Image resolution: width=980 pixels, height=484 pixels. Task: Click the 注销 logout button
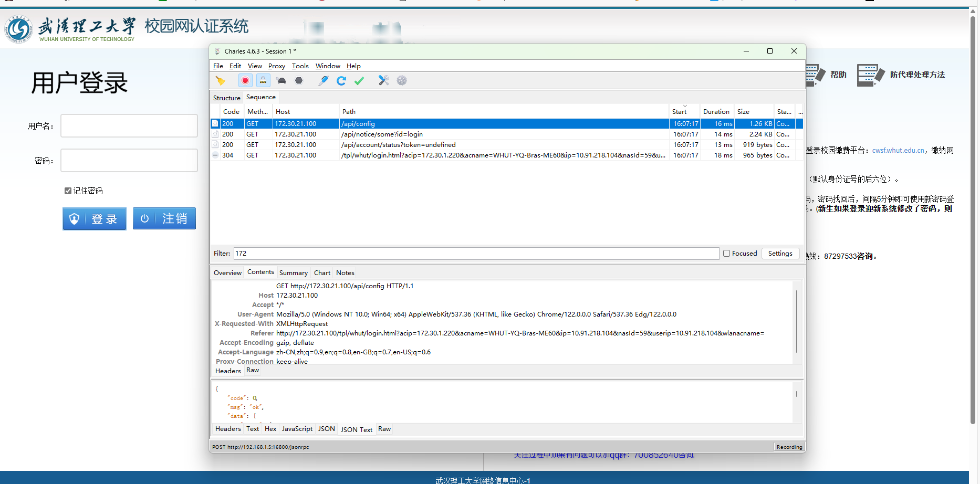(164, 218)
